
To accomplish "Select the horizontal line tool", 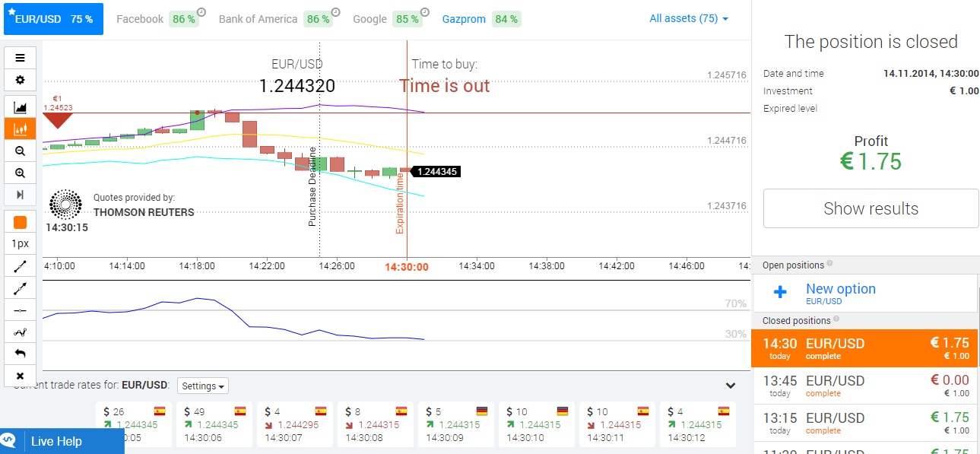I will click(x=20, y=311).
